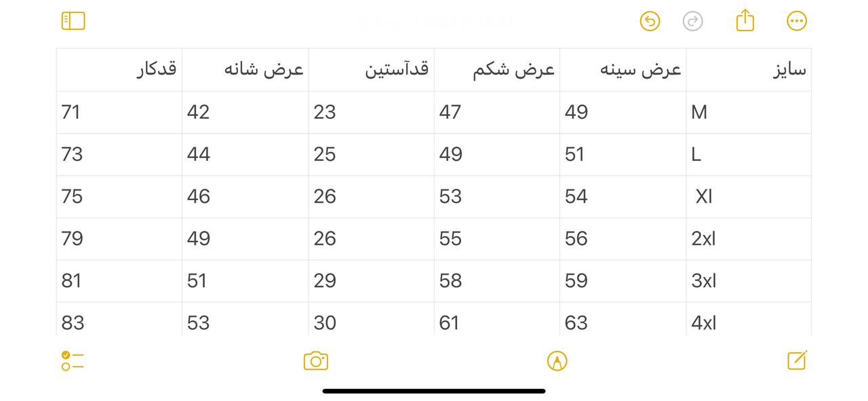This screenshot has width=868, height=401.
Task: Select the عرض شانه header cell
Action: click(x=245, y=70)
